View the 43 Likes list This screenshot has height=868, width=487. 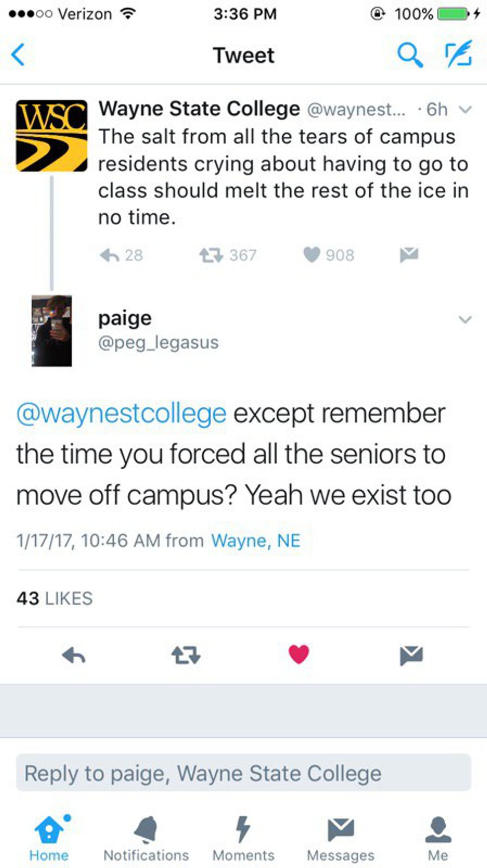click(55, 598)
